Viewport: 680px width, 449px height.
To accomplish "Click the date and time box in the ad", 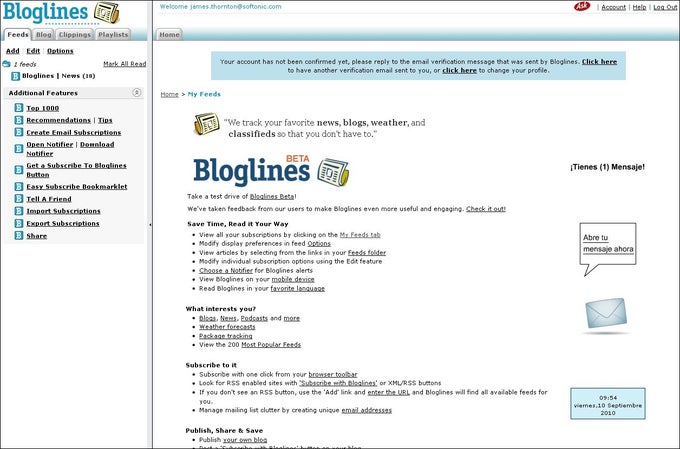I will click(x=608, y=404).
